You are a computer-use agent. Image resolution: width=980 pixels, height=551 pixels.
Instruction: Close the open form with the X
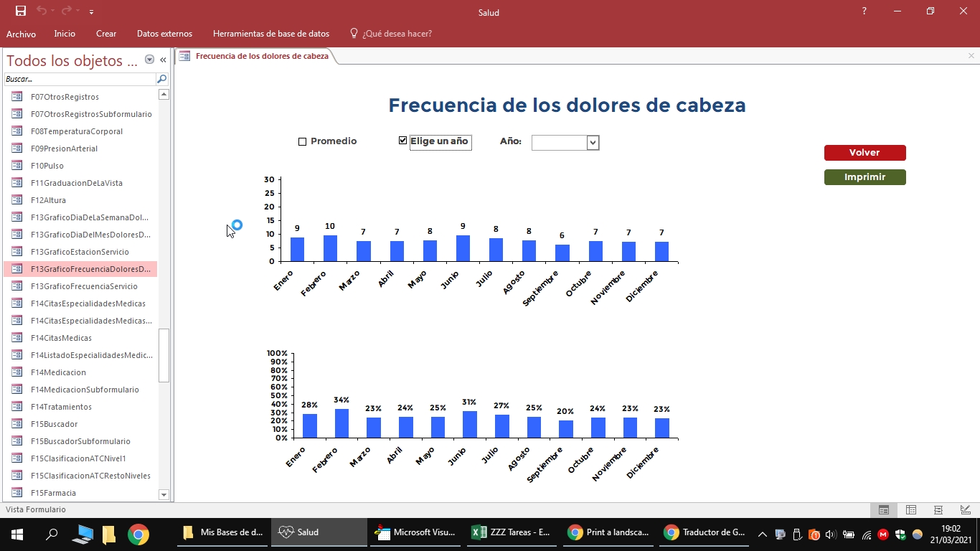tap(971, 56)
